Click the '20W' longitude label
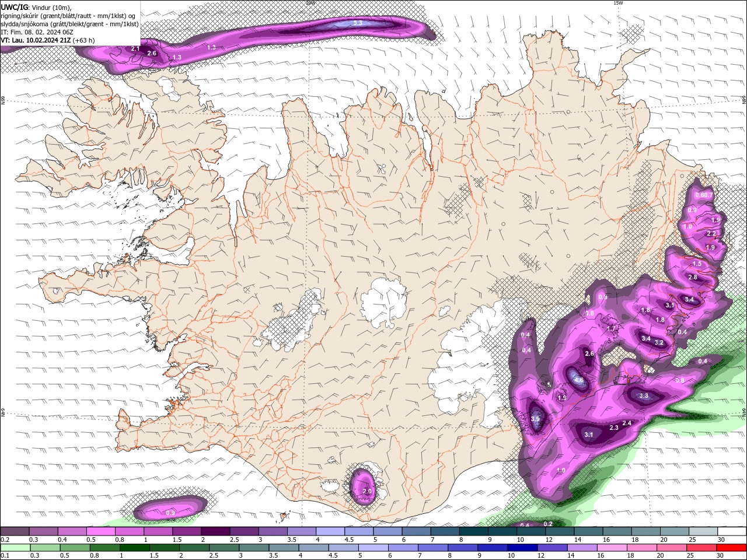 310,3
